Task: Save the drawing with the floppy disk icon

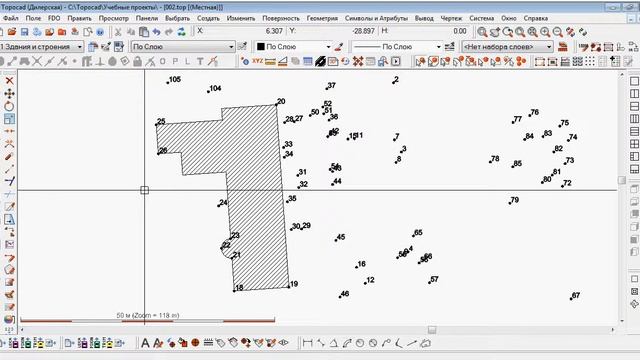Action: pos(24,31)
